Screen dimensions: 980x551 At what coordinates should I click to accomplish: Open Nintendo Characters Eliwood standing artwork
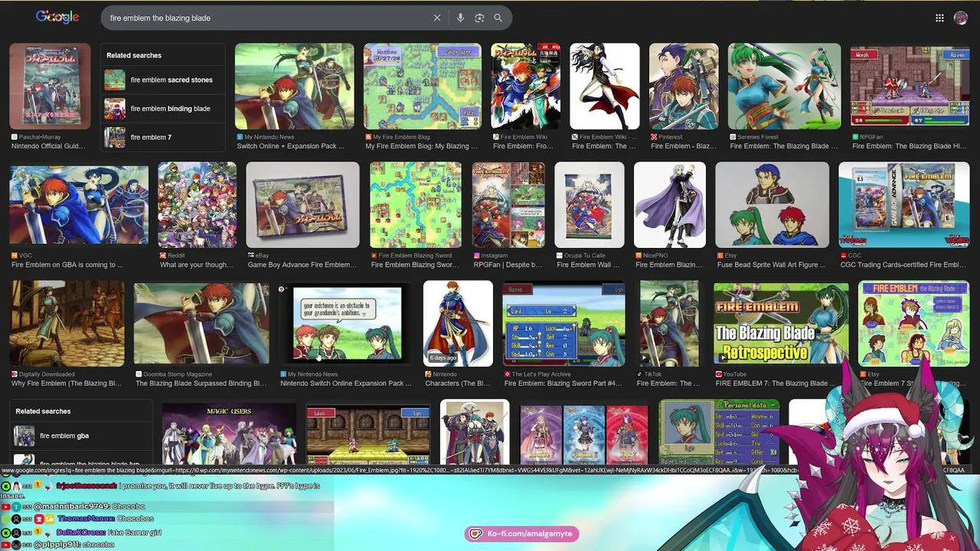coord(458,323)
